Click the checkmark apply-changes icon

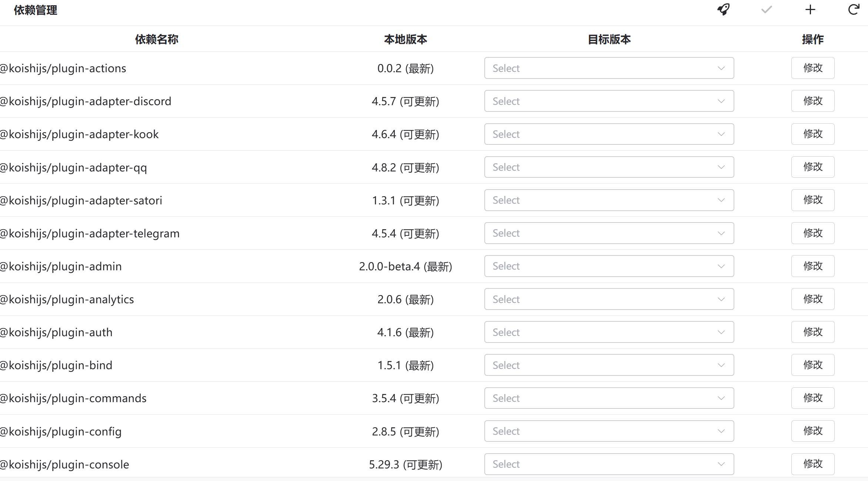[767, 10]
